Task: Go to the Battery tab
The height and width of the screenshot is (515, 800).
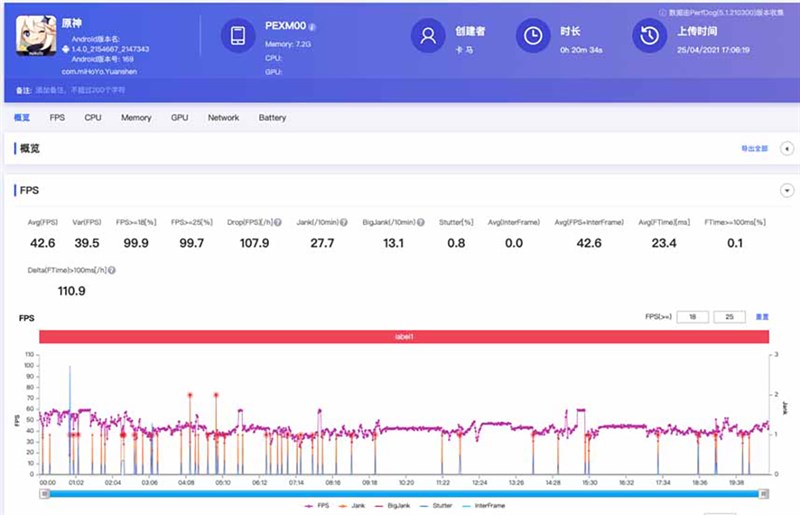Action: point(272,117)
